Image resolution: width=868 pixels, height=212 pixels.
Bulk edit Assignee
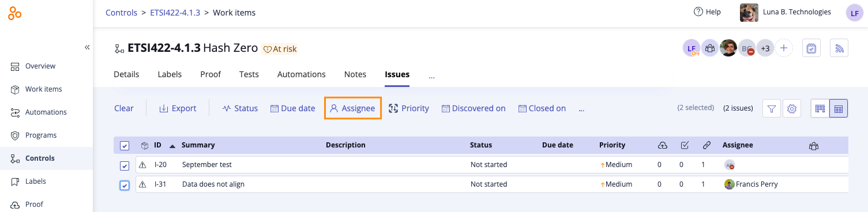click(x=352, y=108)
